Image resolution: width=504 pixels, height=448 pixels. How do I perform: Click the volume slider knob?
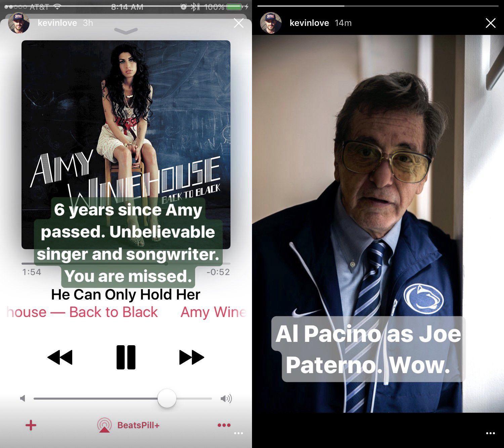pyautogui.click(x=167, y=399)
